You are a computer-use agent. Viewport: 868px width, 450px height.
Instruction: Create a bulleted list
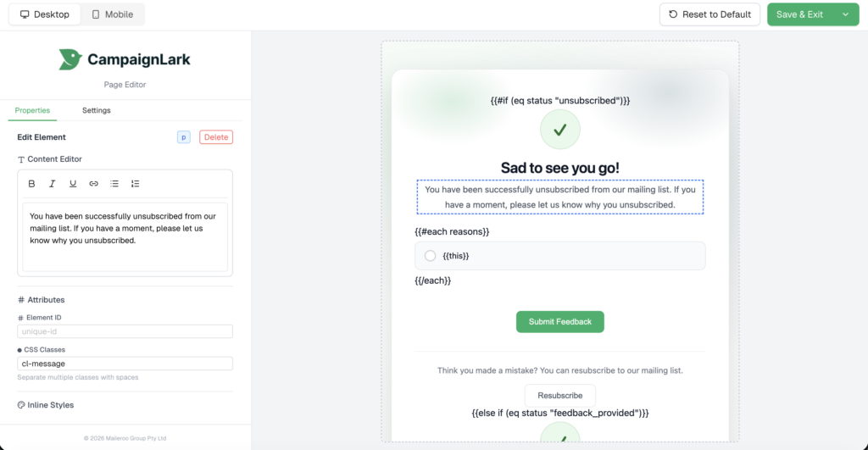114,184
